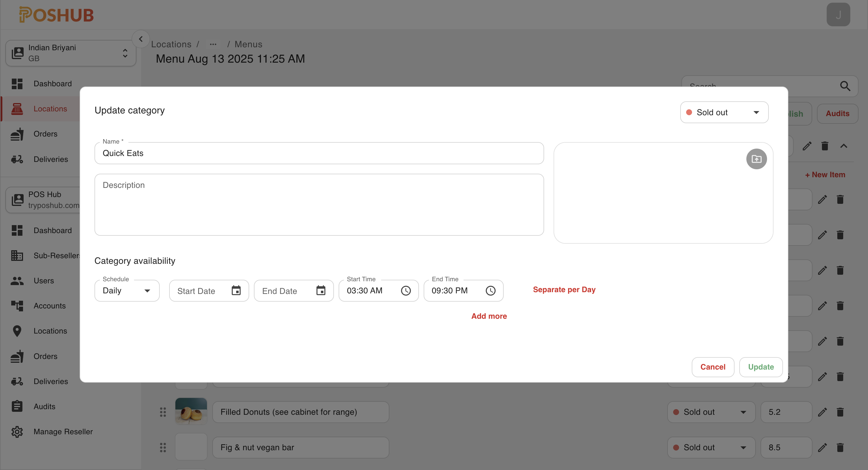Click the search magnifier icon
Image resolution: width=868 pixels, height=470 pixels.
point(845,86)
